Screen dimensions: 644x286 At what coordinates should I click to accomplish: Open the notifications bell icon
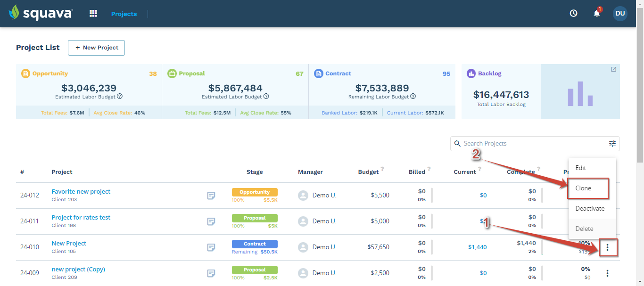pos(597,13)
